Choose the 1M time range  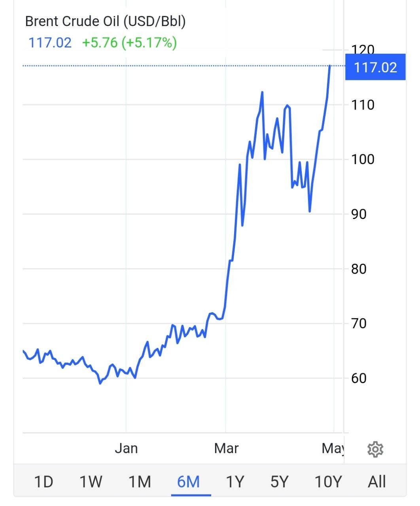pyautogui.click(x=140, y=482)
